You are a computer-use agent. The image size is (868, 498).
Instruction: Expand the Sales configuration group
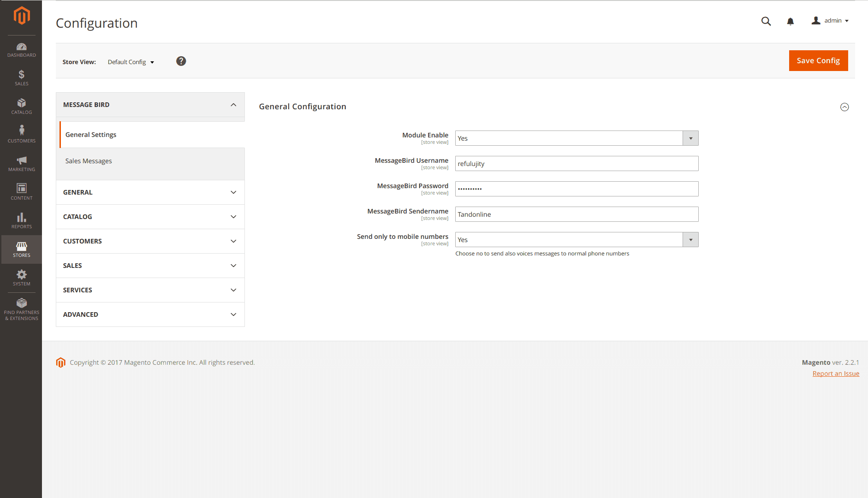(x=150, y=266)
